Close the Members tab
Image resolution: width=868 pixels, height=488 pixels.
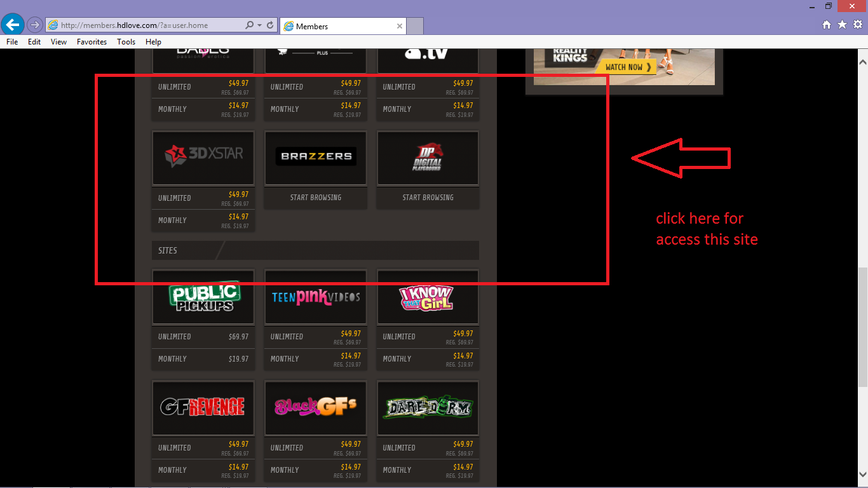click(400, 26)
